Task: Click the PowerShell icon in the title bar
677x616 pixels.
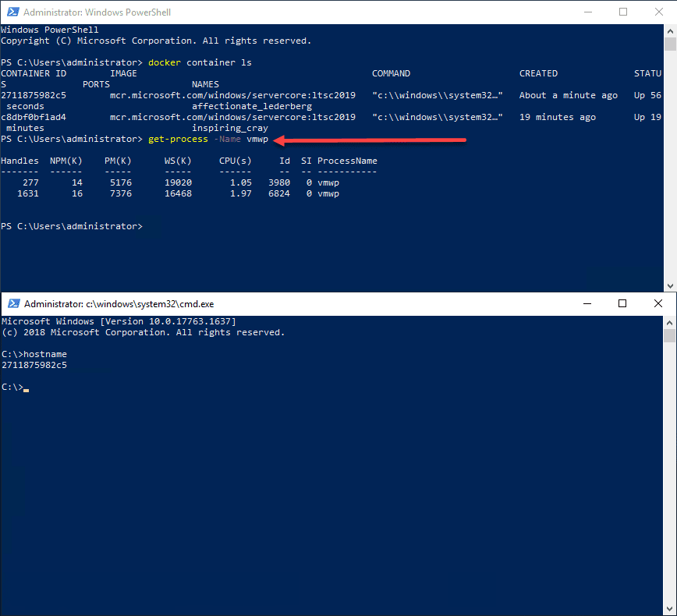Action: tap(12, 12)
